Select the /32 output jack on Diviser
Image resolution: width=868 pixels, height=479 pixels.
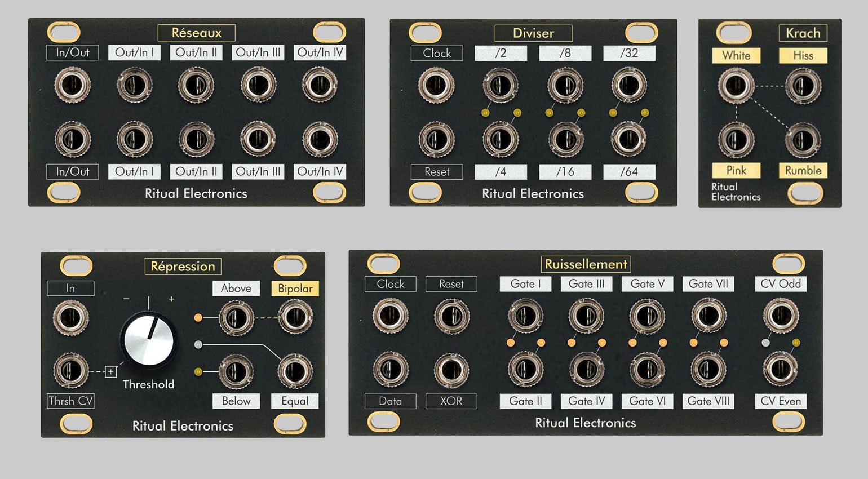629,85
